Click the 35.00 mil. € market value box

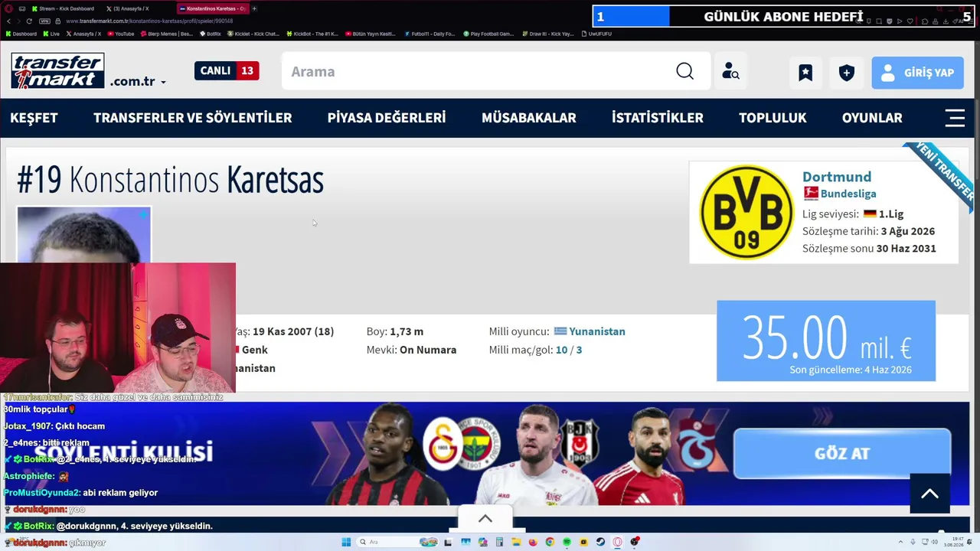826,341
